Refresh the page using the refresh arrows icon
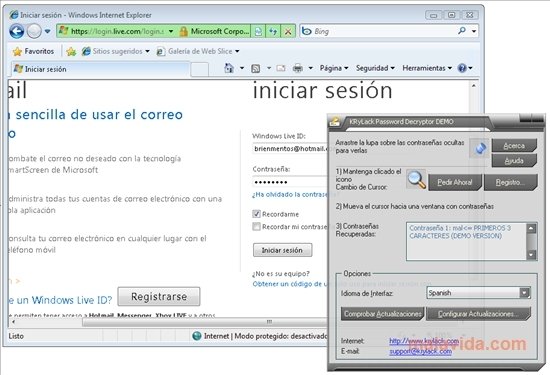This screenshot has width=550, height=375. point(273,32)
